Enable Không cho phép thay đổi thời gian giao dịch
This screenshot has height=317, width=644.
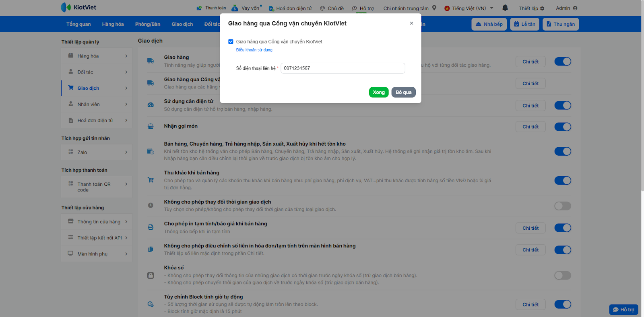563,206
